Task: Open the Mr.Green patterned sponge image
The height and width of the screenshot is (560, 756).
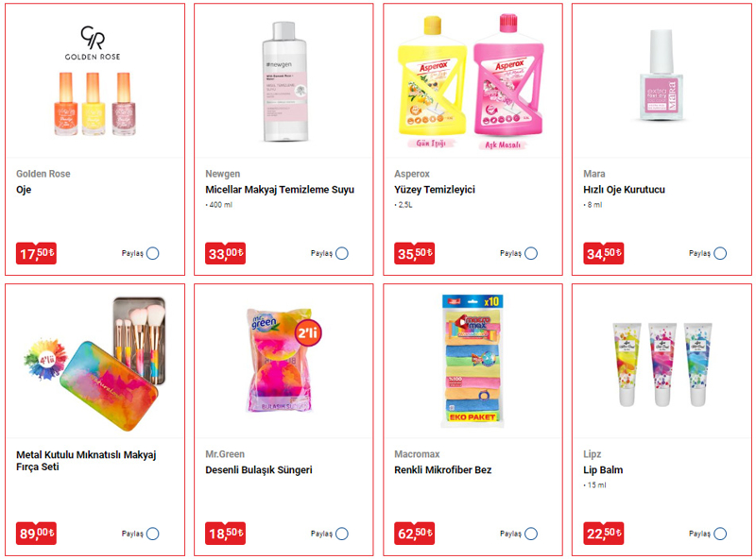Action: (283, 361)
